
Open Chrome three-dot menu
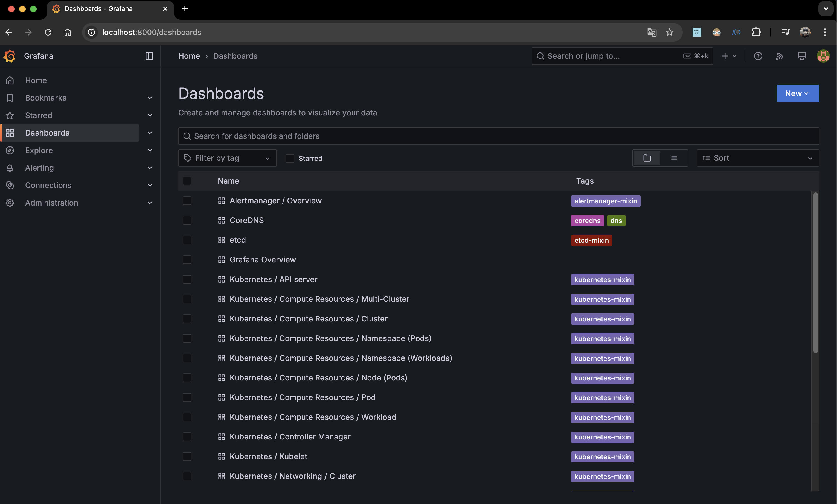click(x=825, y=32)
